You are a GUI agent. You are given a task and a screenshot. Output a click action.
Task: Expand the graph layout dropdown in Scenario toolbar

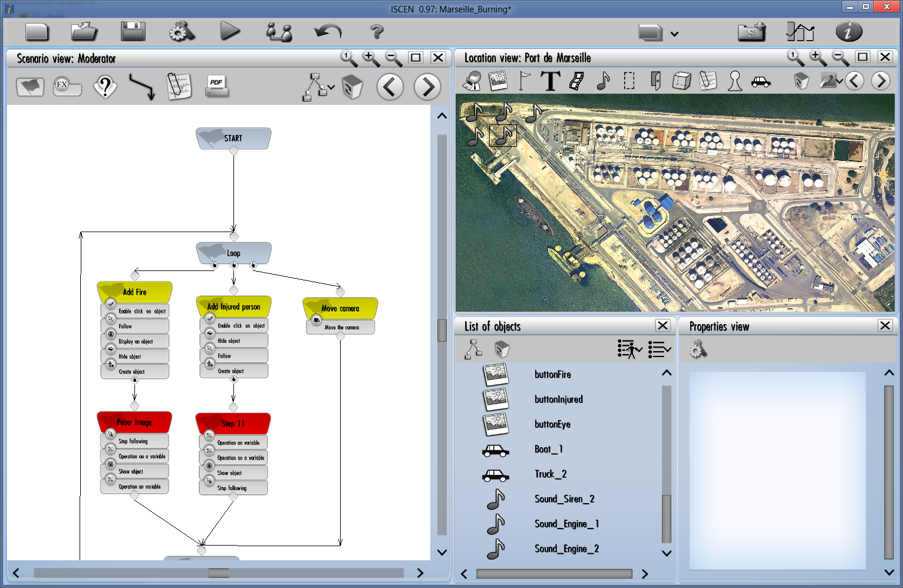pyautogui.click(x=331, y=87)
